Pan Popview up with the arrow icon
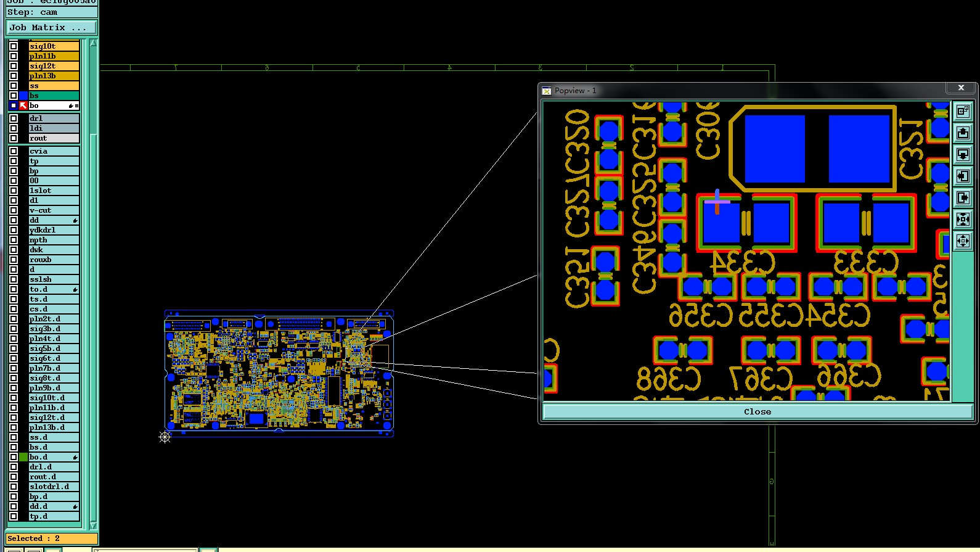 point(963,133)
